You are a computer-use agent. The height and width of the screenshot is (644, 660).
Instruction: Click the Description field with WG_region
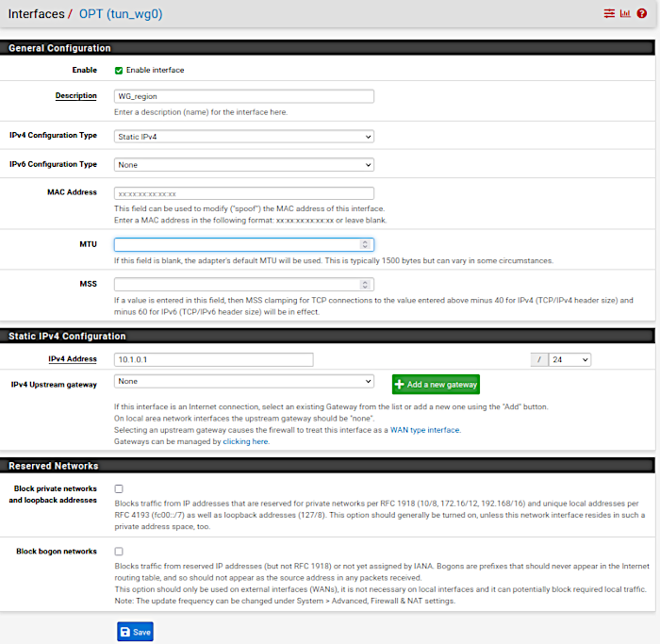[x=243, y=96]
